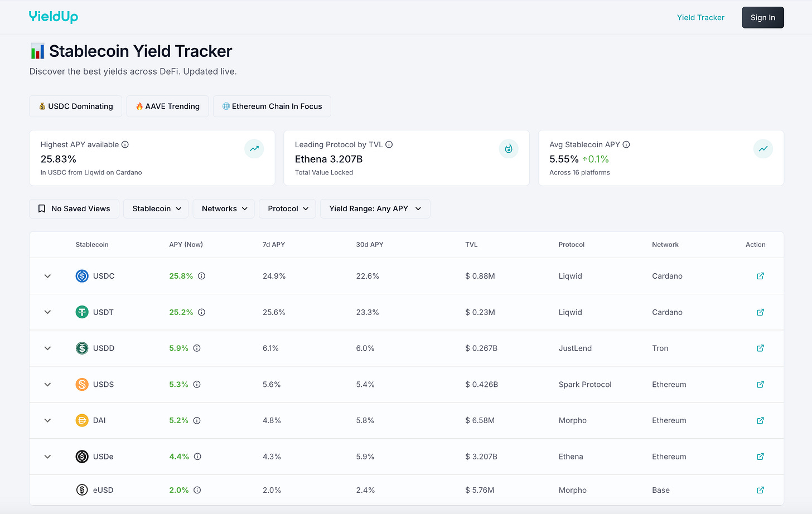
Task: Sort by the 30d APY column header
Action: click(x=370, y=245)
